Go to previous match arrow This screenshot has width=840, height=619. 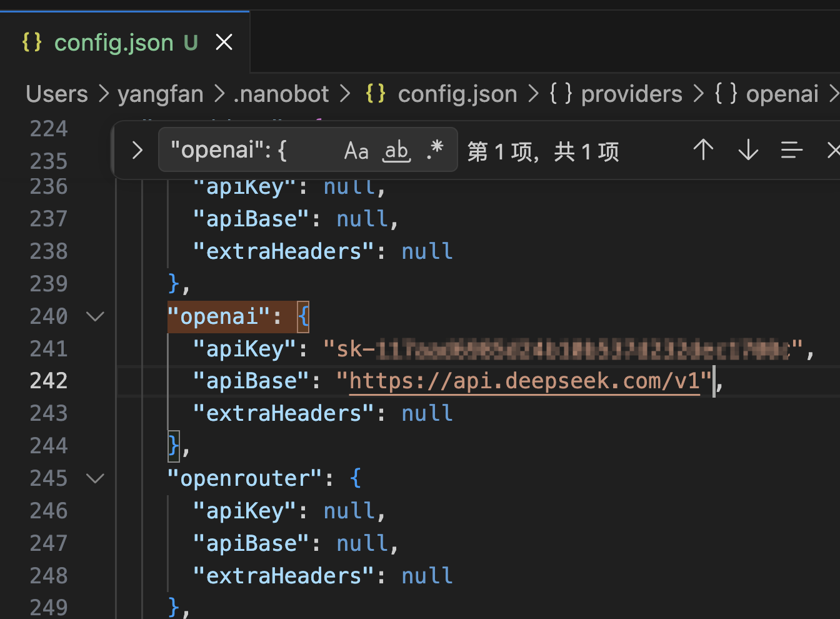tap(703, 150)
